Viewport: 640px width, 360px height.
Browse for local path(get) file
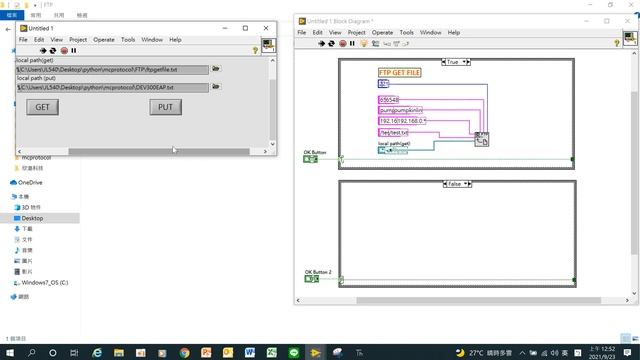click(216, 69)
